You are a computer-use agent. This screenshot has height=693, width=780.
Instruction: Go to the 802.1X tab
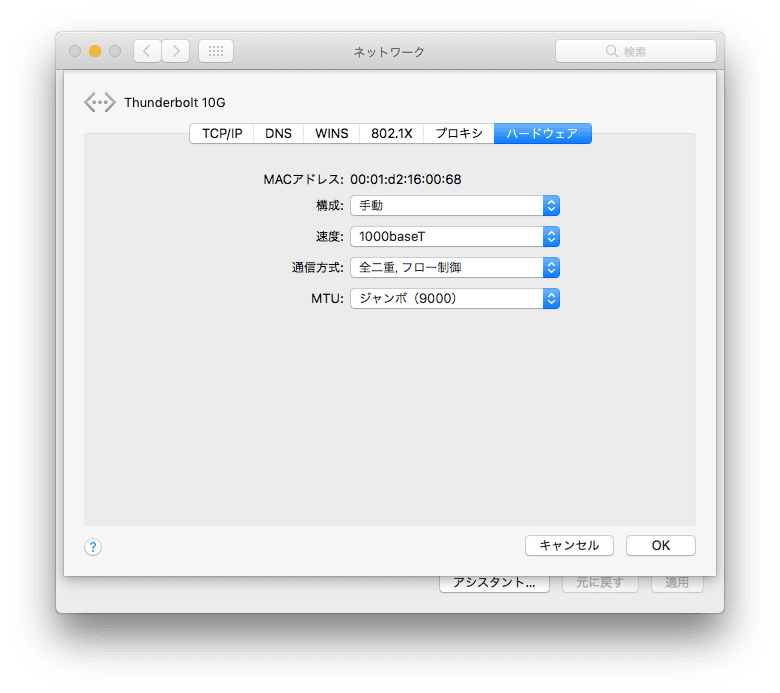(x=391, y=133)
